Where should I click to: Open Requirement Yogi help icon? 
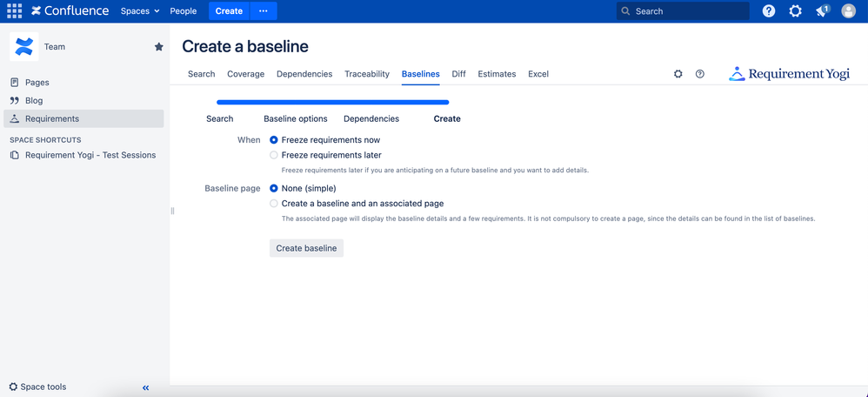tap(700, 74)
